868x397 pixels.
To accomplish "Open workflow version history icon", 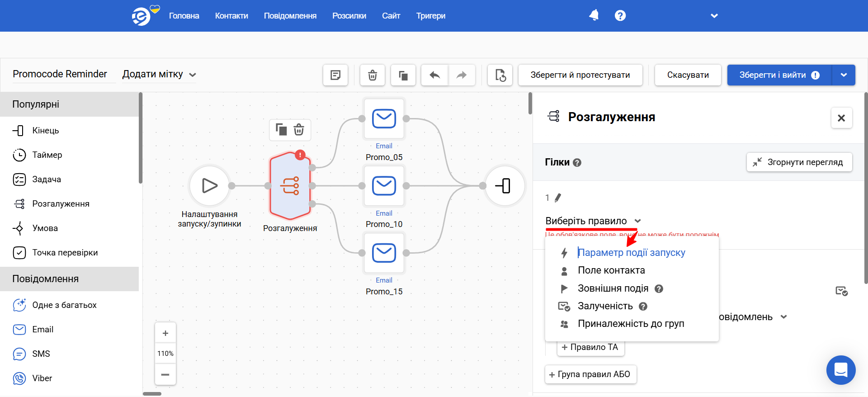I will pyautogui.click(x=500, y=75).
